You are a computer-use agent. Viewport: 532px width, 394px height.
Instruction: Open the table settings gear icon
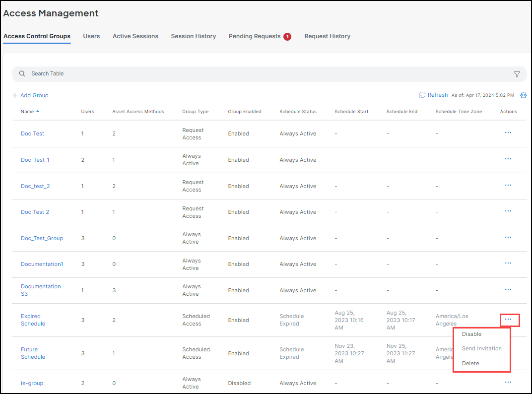[523, 95]
